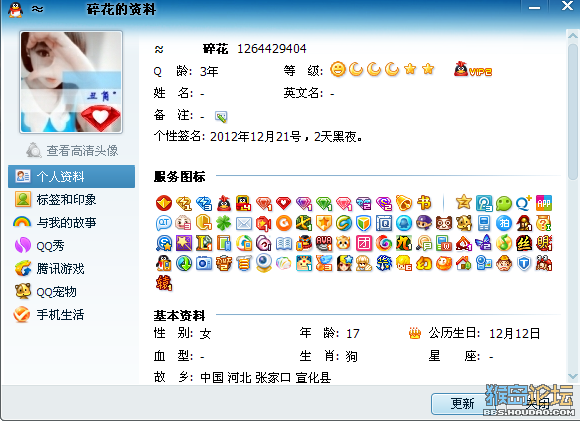Edit the remark using the pencil icon
This screenshot has height=421, width=580.
221,117
